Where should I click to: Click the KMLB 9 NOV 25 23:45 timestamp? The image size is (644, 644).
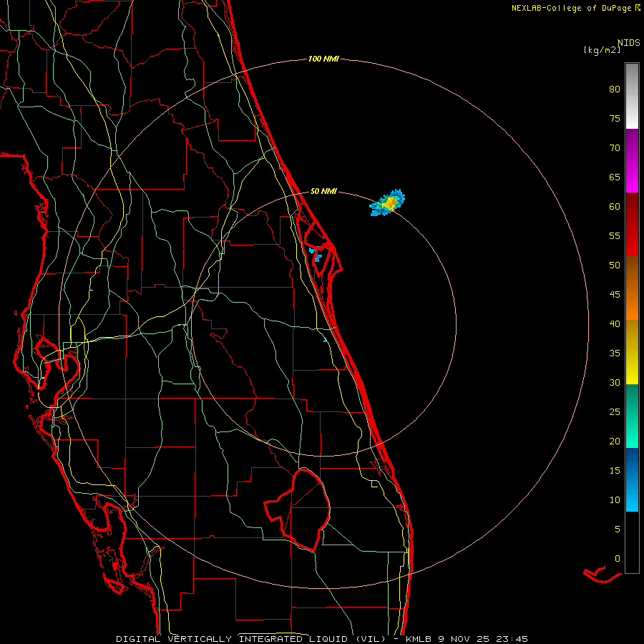[467, 639]
